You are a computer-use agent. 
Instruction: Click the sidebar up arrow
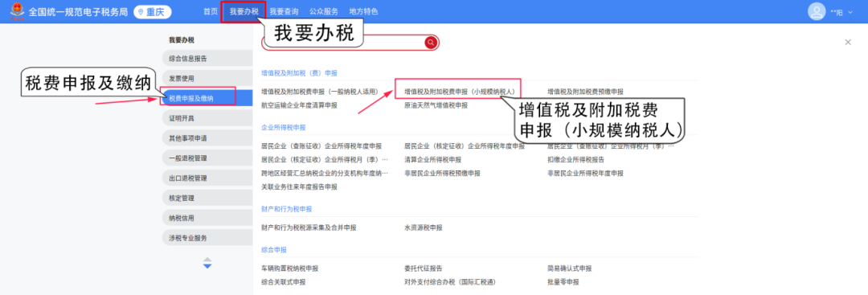point(207,259)
